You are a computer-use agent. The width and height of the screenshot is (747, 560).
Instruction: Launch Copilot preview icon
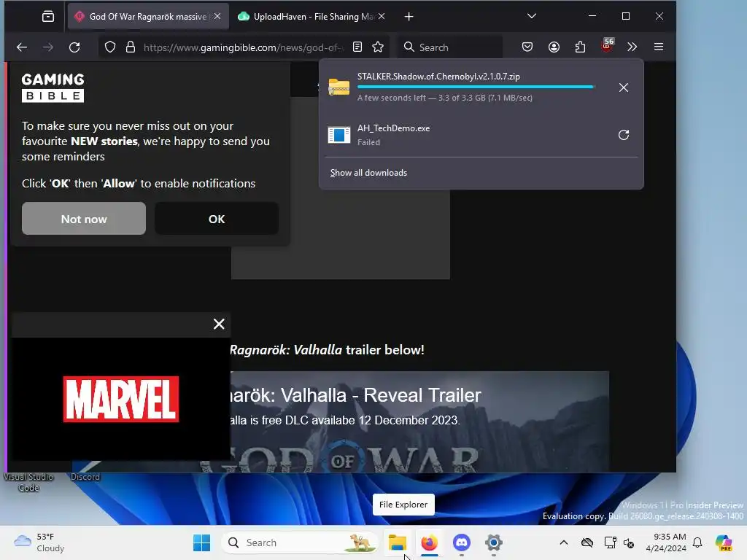(x=724, y=542)
